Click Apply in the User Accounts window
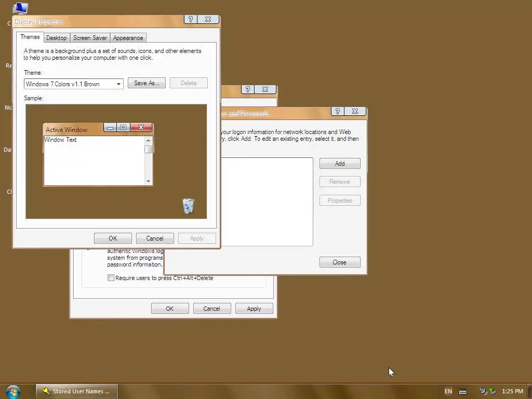 [x=254, y=309]
